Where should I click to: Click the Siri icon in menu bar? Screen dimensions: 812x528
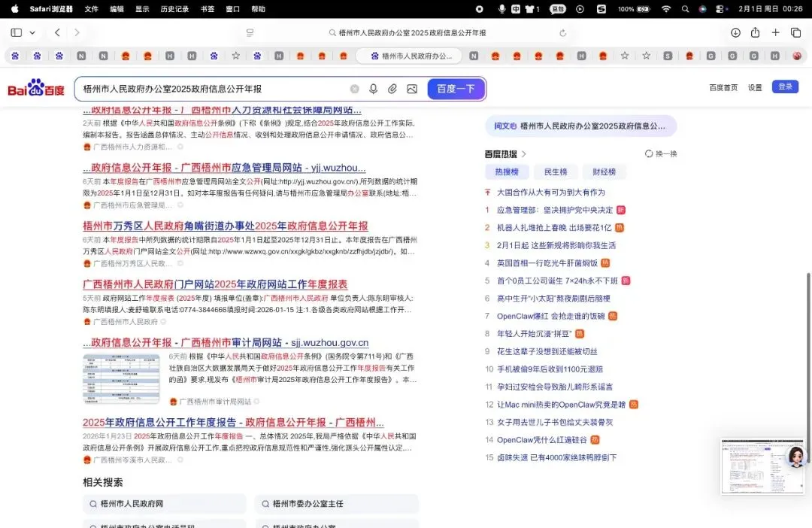coord(703,9)
